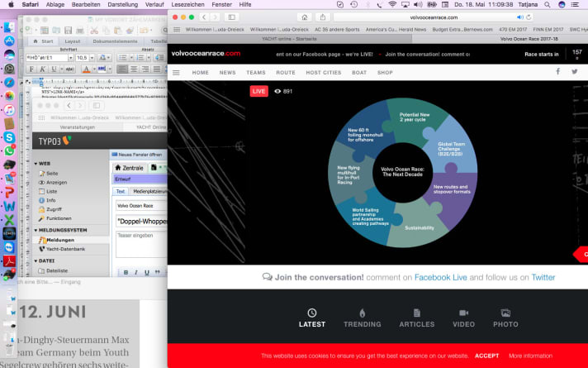Open the Wi-Fi status icon
The height and width of the screenshot is (368, 588).
click(392, 4)
